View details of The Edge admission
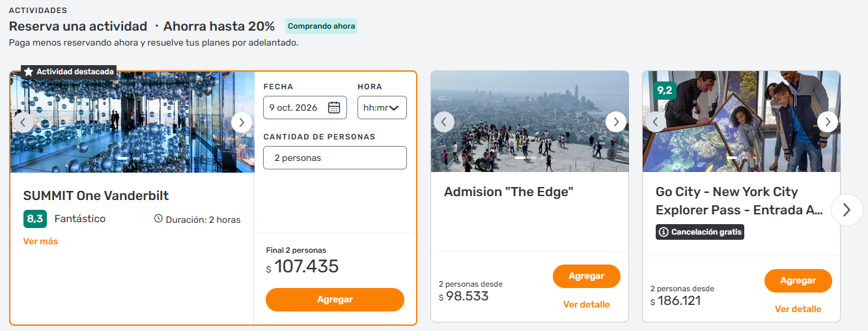This screenshot has width=868, height=331. point(586,304)
